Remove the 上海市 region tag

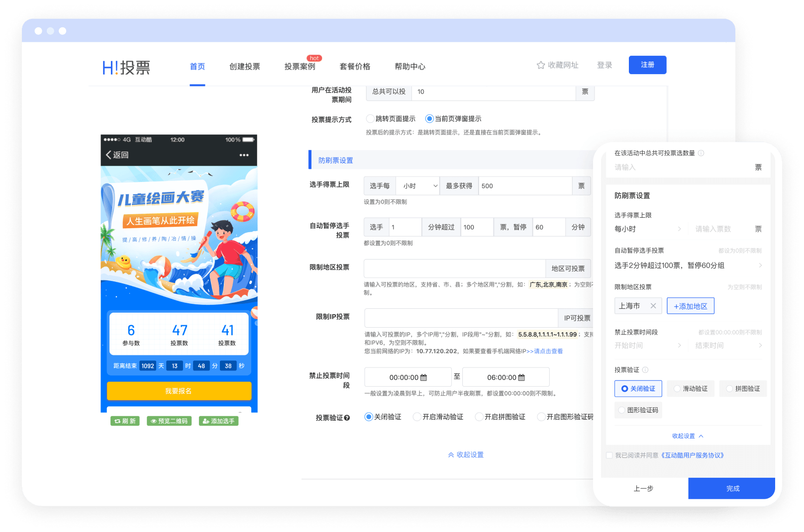(x=653, y=306)
